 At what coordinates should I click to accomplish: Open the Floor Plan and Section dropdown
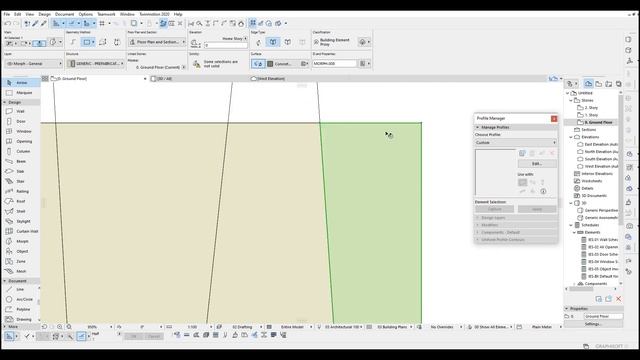point(157,42)
